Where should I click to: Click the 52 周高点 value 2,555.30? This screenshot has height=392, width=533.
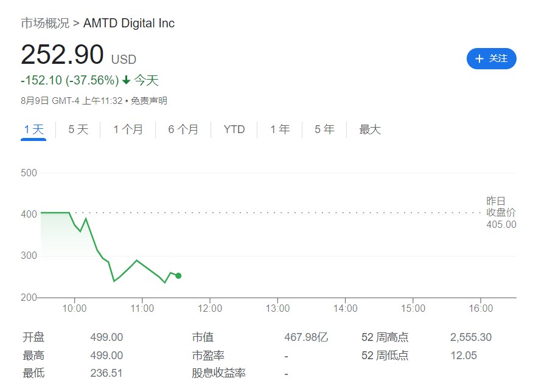click(470, 337)
